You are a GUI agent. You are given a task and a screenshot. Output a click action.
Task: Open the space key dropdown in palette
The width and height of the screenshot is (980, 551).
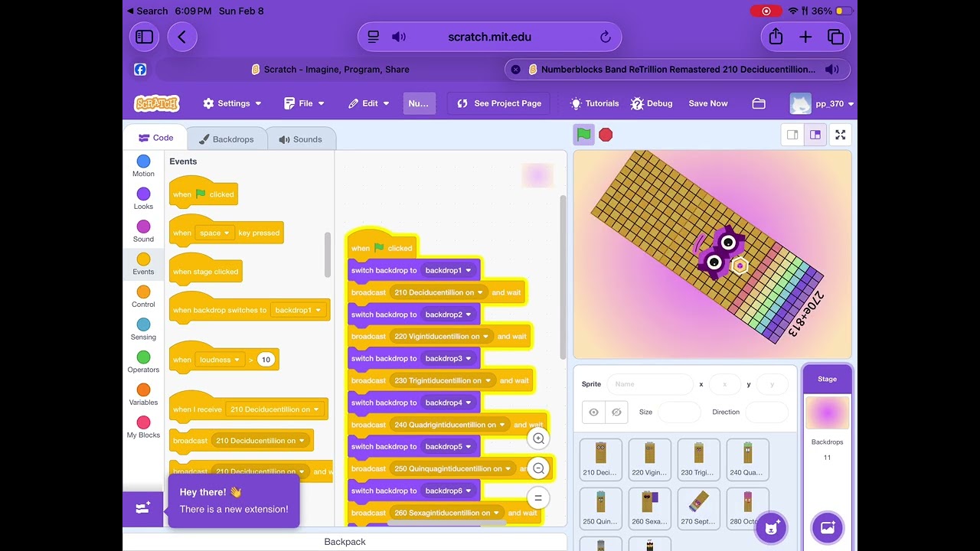pos(214,233)
